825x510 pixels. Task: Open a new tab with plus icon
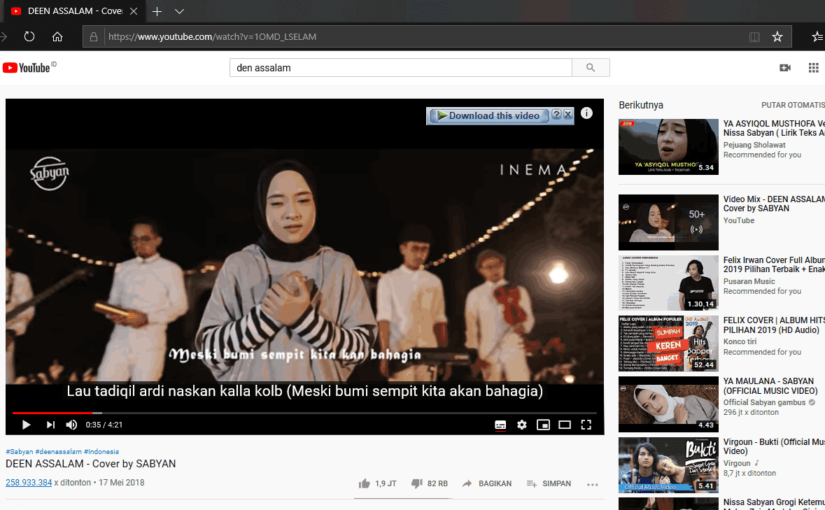point(157,11)
